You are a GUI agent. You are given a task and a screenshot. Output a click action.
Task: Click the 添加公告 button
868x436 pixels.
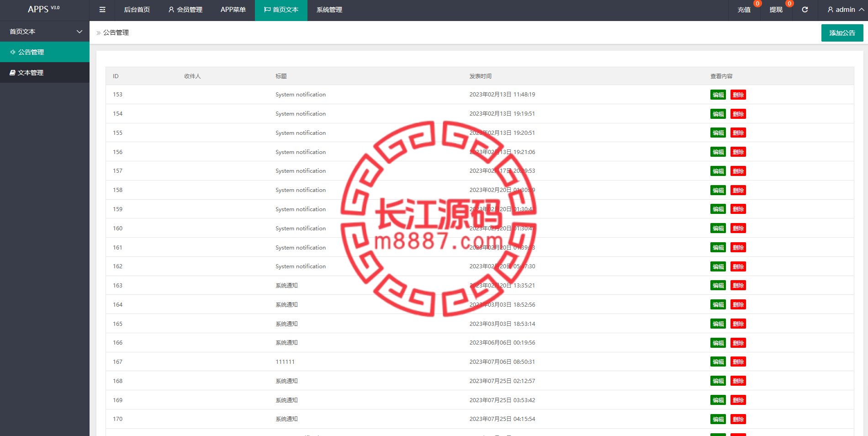click(842, 33)
